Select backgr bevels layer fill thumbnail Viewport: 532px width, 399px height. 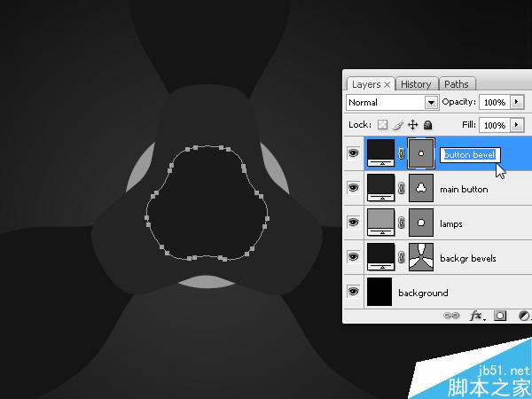tap(381, 257)
